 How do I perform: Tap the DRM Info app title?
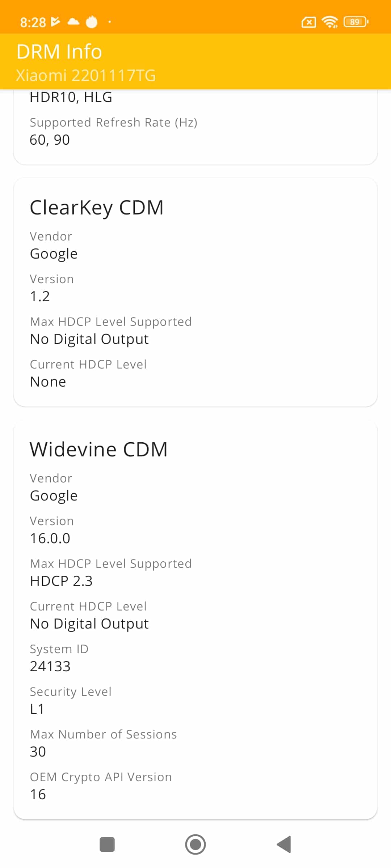point(59,51)
